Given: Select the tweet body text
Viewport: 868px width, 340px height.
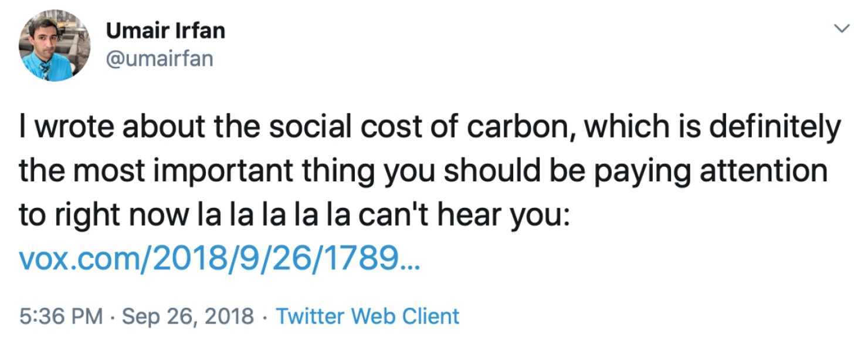Looking at the screenshot, I should (x=411, y=170).
